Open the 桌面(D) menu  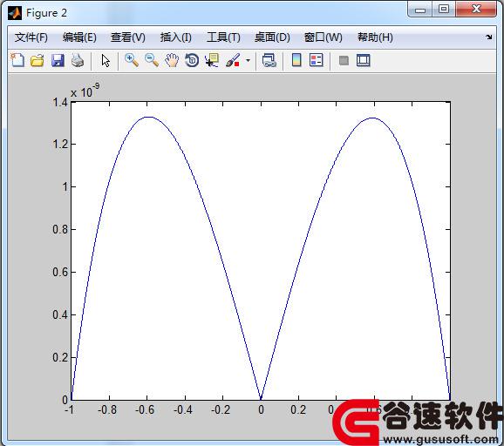click(272, 37)
